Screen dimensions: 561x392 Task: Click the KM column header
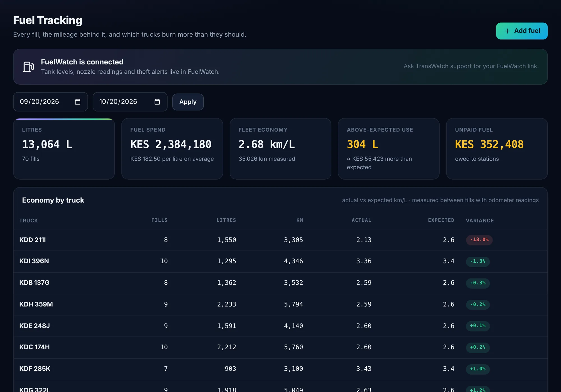tap(300, 220)
